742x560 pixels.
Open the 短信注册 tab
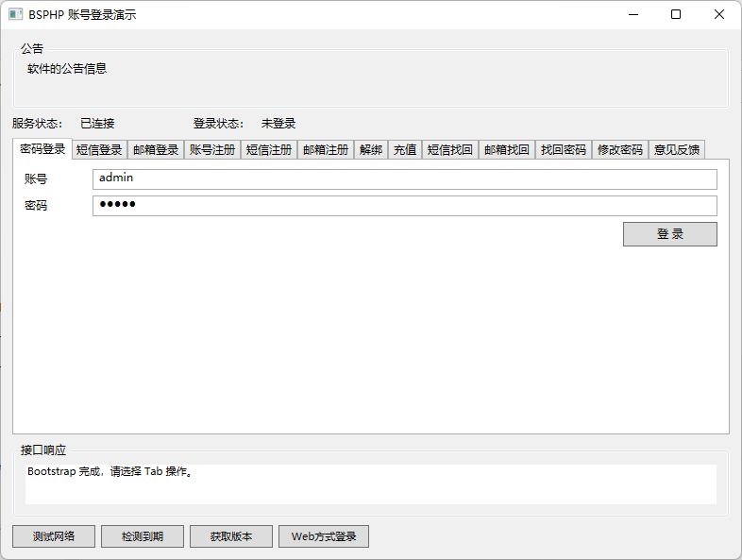click(269, 150)
